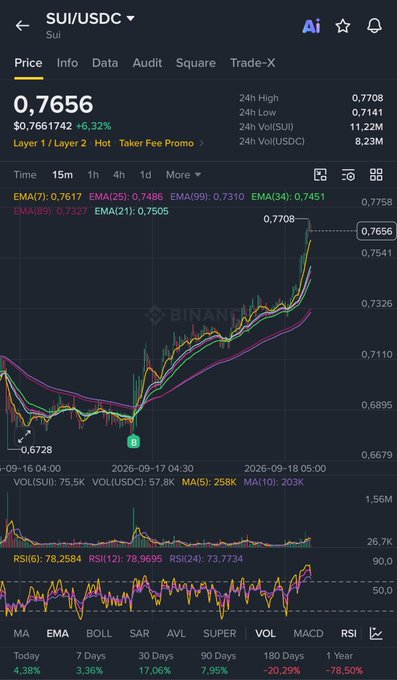The width and height of the screenshot is (397, 680).
Task: Tap the $0,7661742 USD price
Action: pyautogui.click(x=43, y=126)
